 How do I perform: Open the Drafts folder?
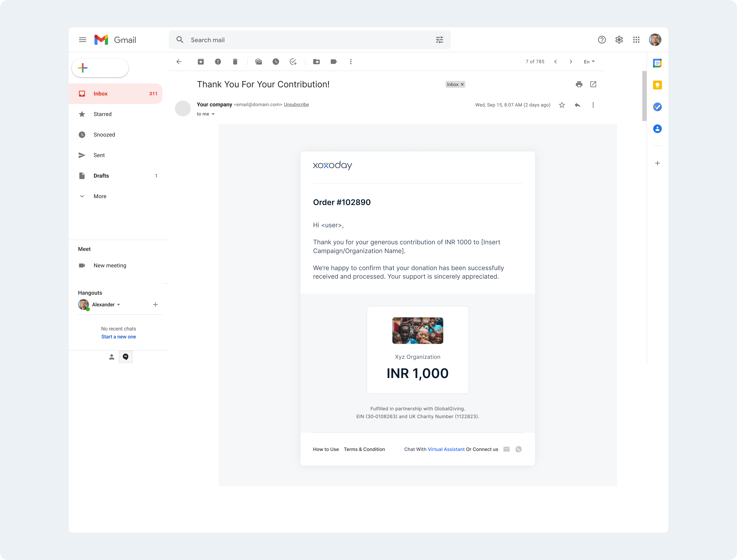115,176
